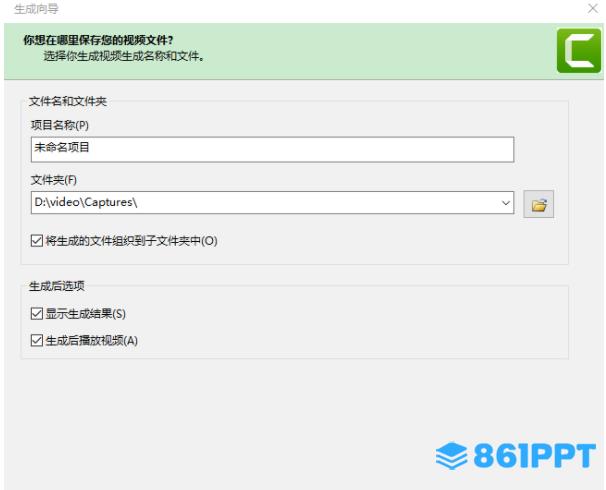Click the 生成向导 window title
The width and height of the screenshot is (606, 490).
36,9
